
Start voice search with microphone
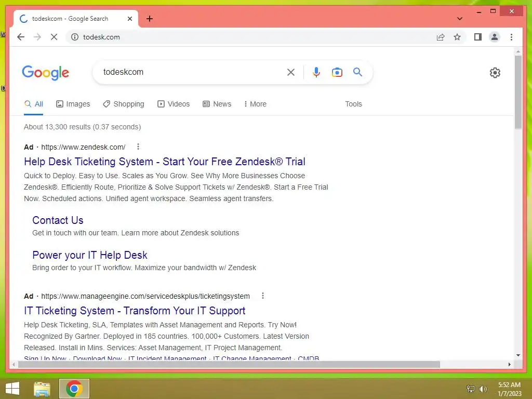point(316,72)
